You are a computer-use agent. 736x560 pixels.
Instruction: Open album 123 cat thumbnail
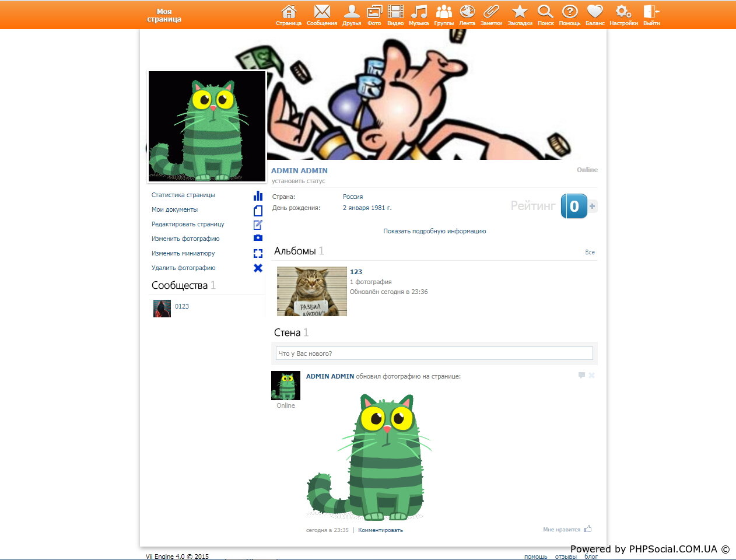(311, 291)
